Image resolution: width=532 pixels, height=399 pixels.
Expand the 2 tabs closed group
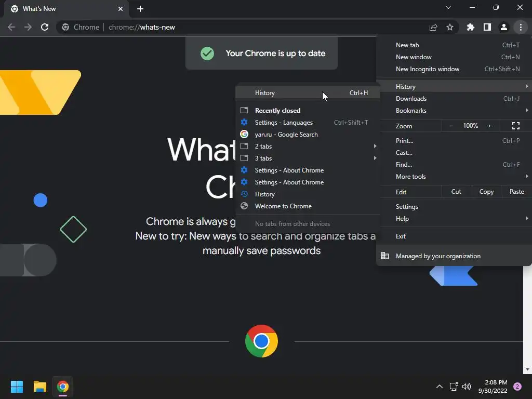tap(308, 146)
